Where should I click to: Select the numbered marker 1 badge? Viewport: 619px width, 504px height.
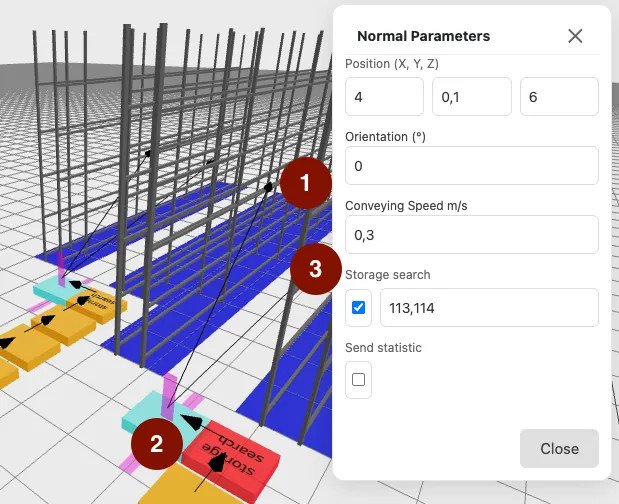[305, 183]
